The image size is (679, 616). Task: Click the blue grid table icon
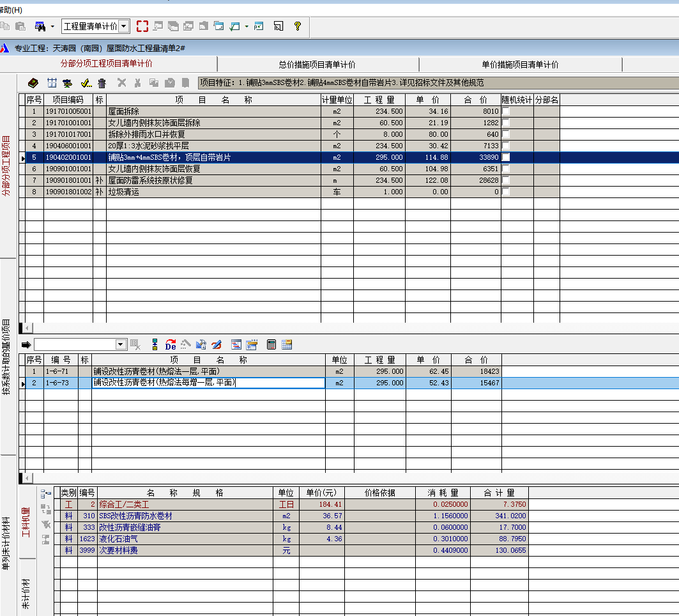52,82
